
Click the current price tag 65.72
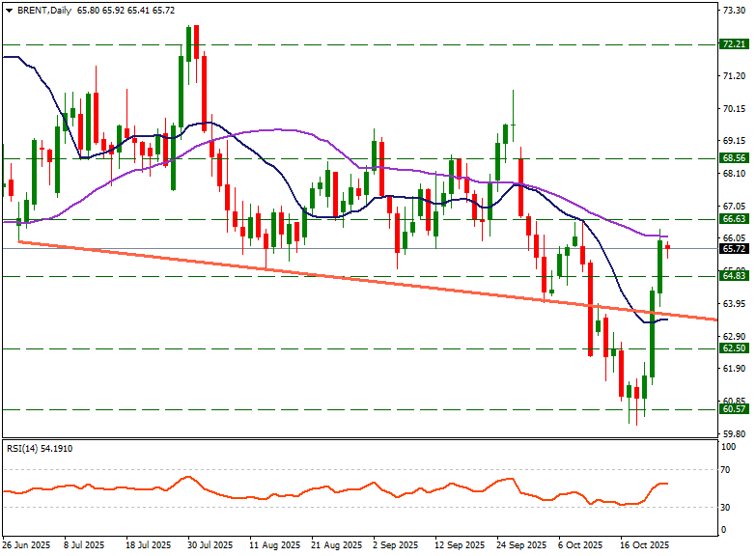click(x=733, y=248)
